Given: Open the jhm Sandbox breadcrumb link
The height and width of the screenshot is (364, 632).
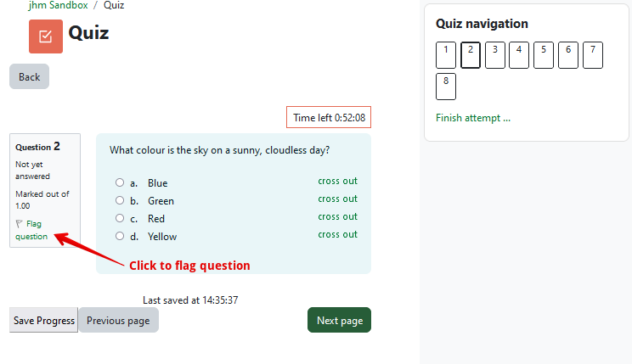Looking at the screenshot, I should coord(58,5).
